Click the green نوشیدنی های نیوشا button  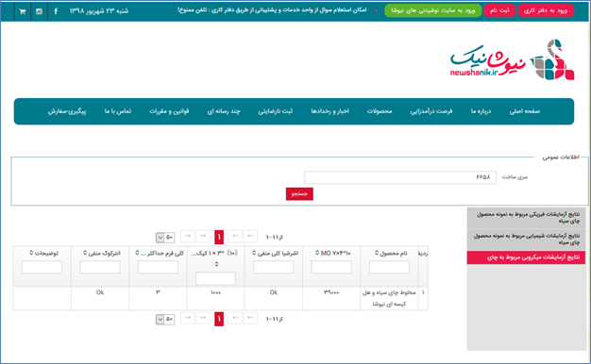pyautogui.click(x=432, y=10)
